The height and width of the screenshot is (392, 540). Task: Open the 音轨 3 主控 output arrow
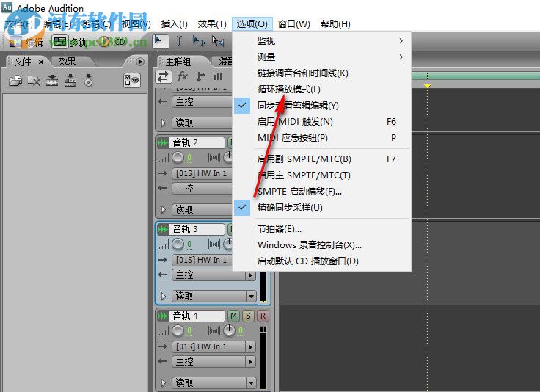pos(250,275)
